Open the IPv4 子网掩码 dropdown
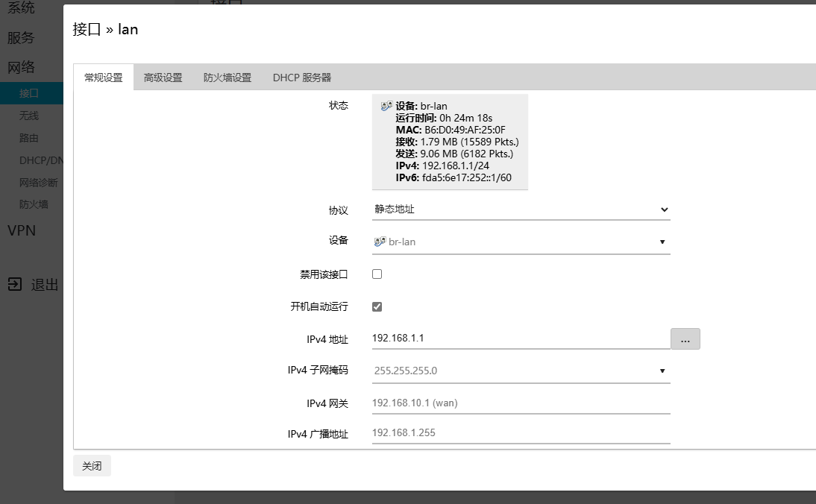Viewport: 816px width, 504px height. coord(521,371)
